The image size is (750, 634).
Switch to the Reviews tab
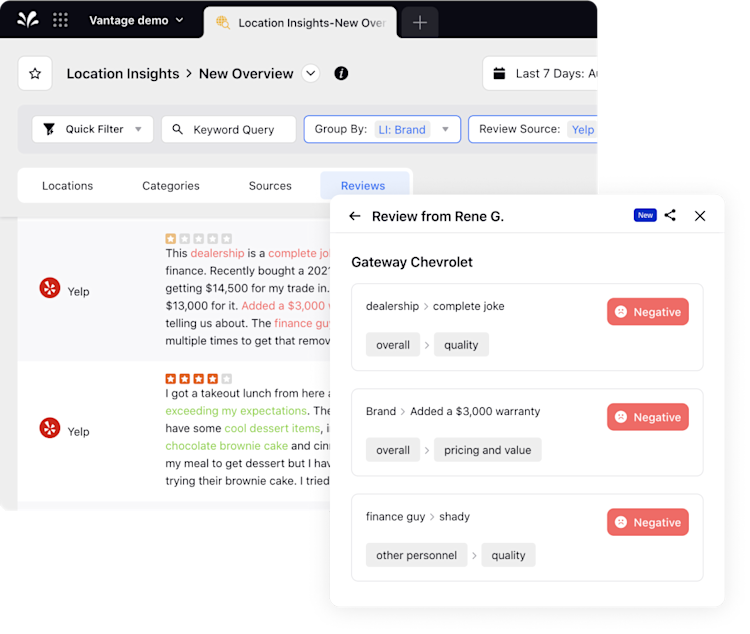pyautogui.click(x=363, y=186)
